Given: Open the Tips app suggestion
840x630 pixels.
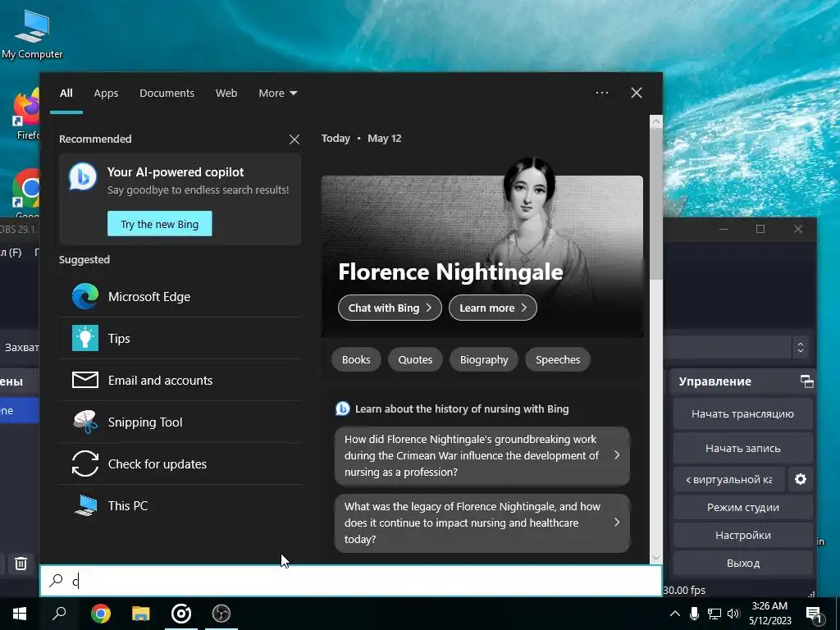Looking at the screenshot, I should pyautogui.click(x=180, y=338).
